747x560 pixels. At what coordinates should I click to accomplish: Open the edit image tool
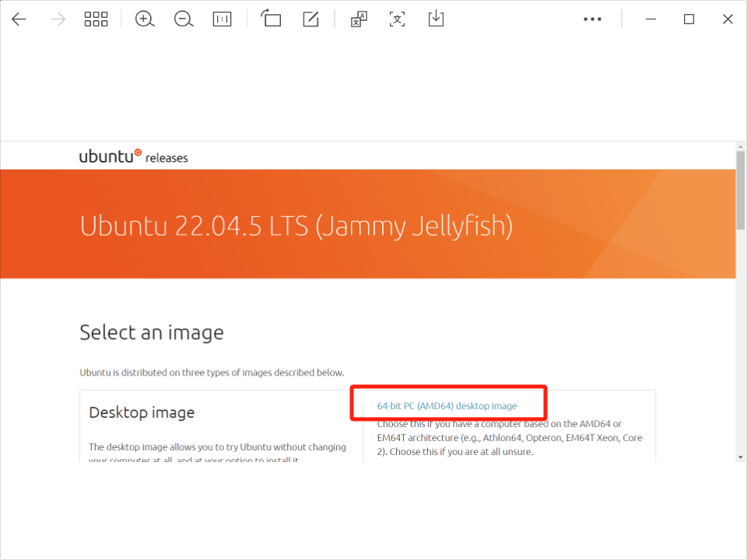310,19
